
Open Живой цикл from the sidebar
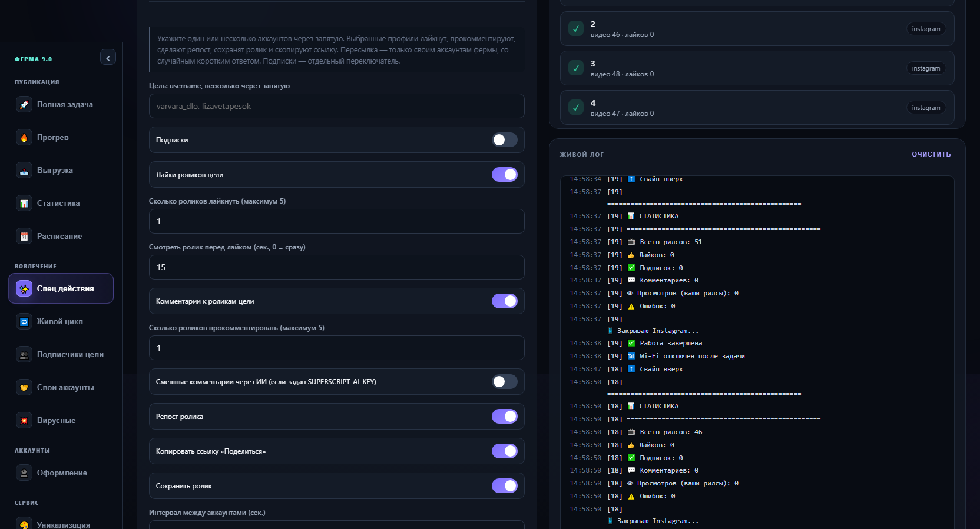[61, 322]
